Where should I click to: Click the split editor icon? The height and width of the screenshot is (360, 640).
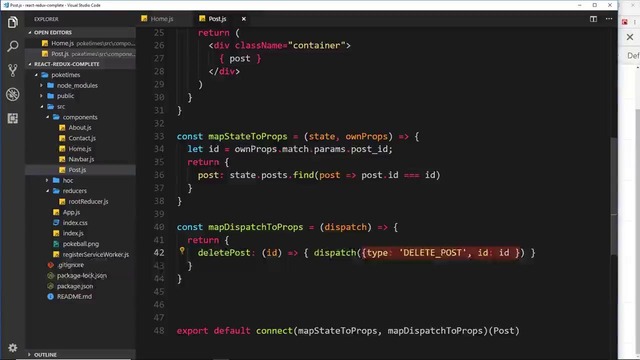[x=593, y=19]
